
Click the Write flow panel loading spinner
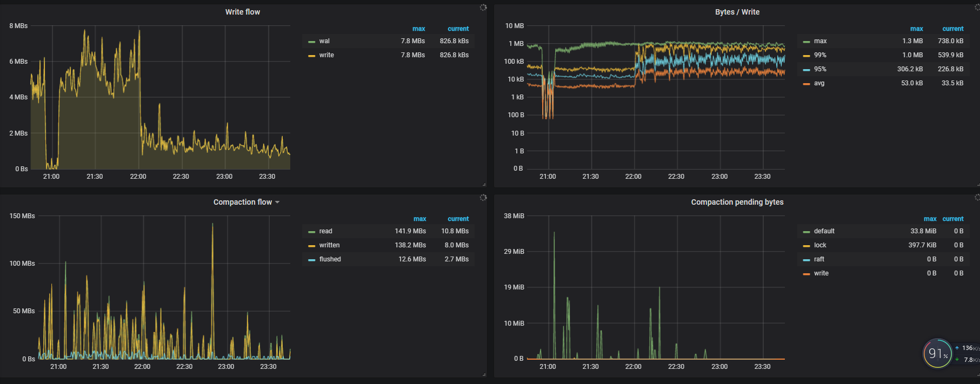pos(483,8)
